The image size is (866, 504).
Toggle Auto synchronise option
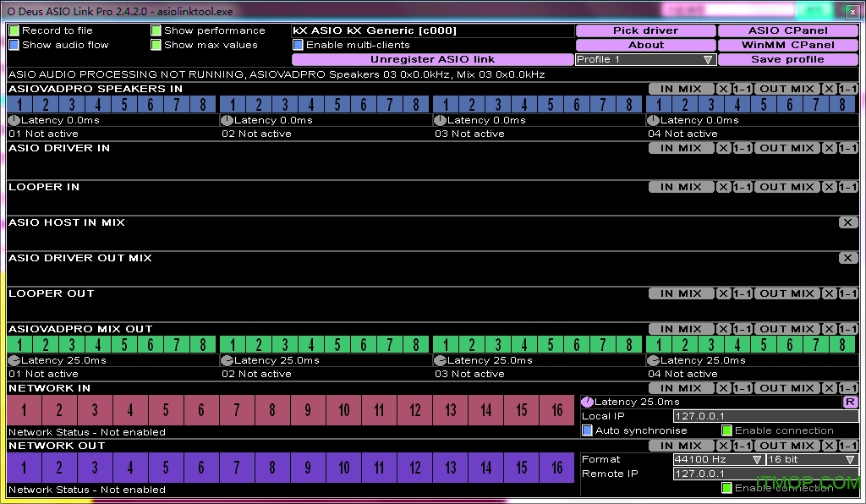point(588,430)
